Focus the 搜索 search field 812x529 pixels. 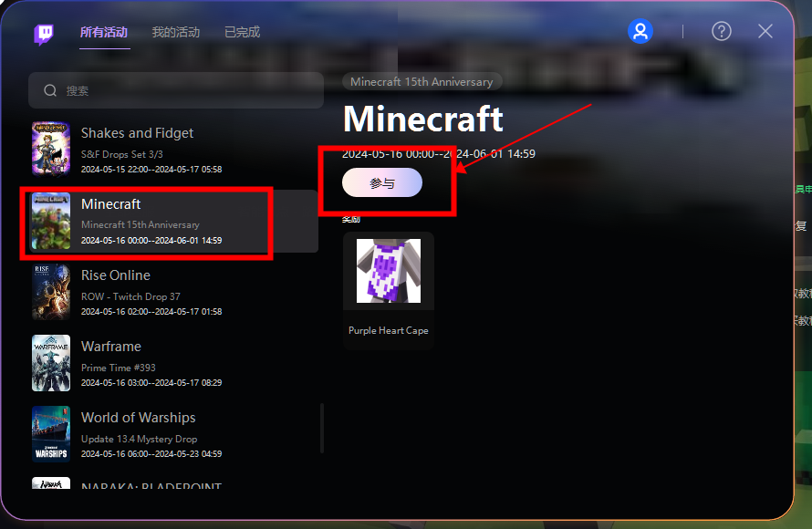pyautogui.click(x=176, y=90)
